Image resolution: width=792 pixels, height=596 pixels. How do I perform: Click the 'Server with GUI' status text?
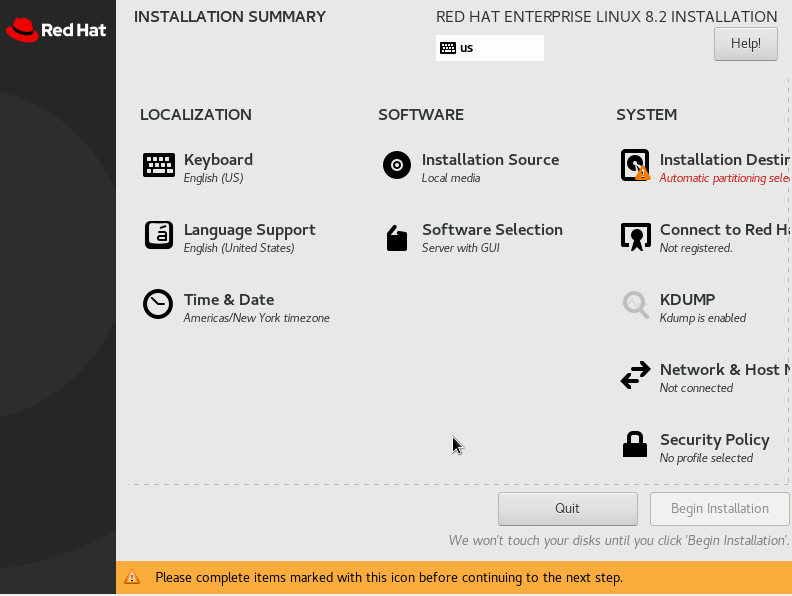point(461,248)
